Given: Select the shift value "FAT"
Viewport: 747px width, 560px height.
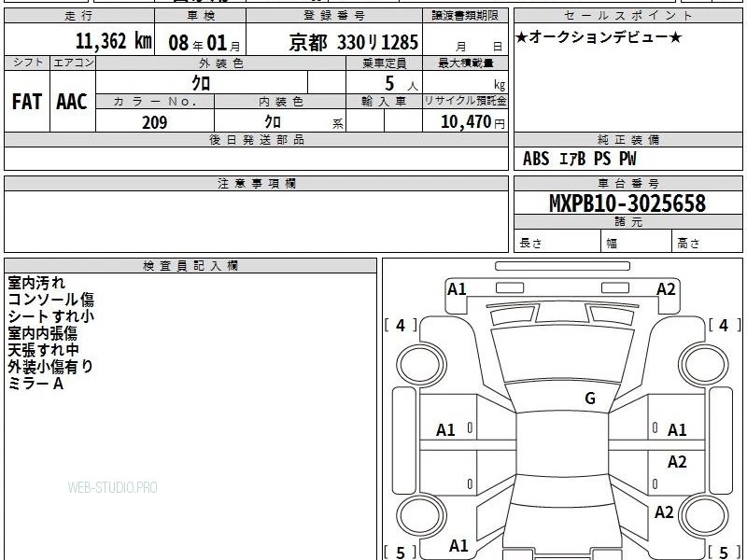Looking at the screenshot, I should pos(27,102).
